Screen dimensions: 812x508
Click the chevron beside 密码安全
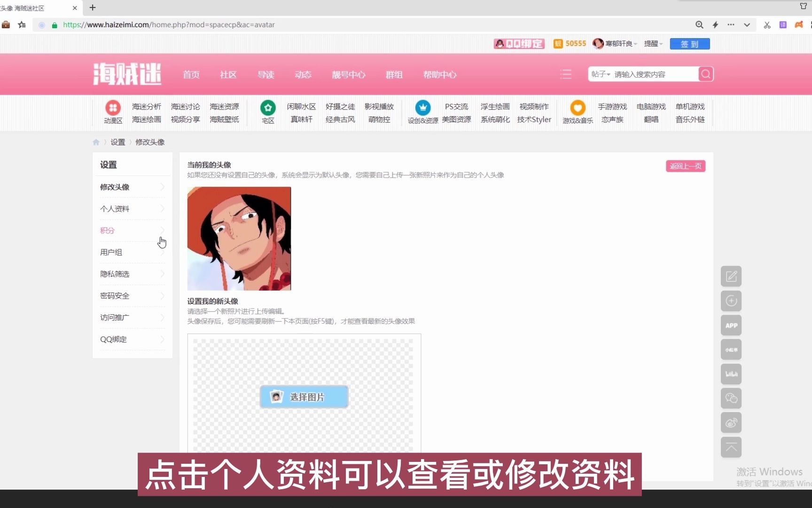coord(163,295)
